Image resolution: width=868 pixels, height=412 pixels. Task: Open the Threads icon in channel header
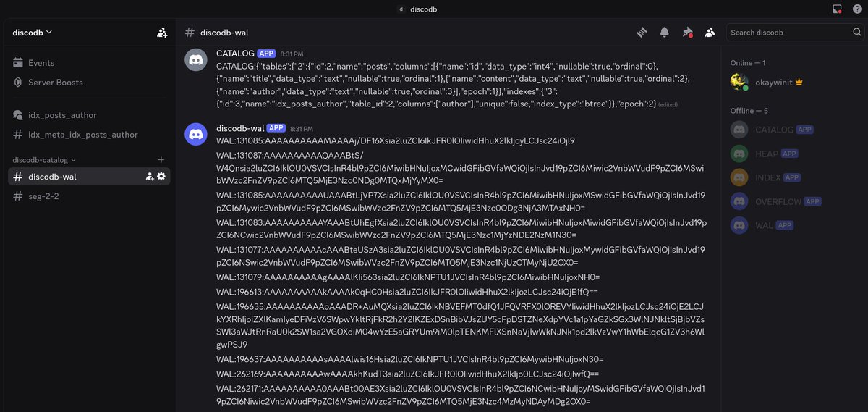coord(641,33)
